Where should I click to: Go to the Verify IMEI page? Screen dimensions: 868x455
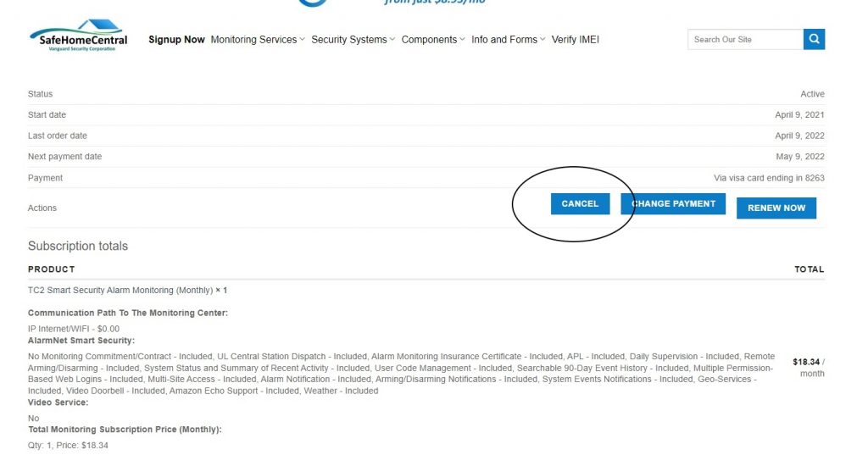(x=576, y=40)
